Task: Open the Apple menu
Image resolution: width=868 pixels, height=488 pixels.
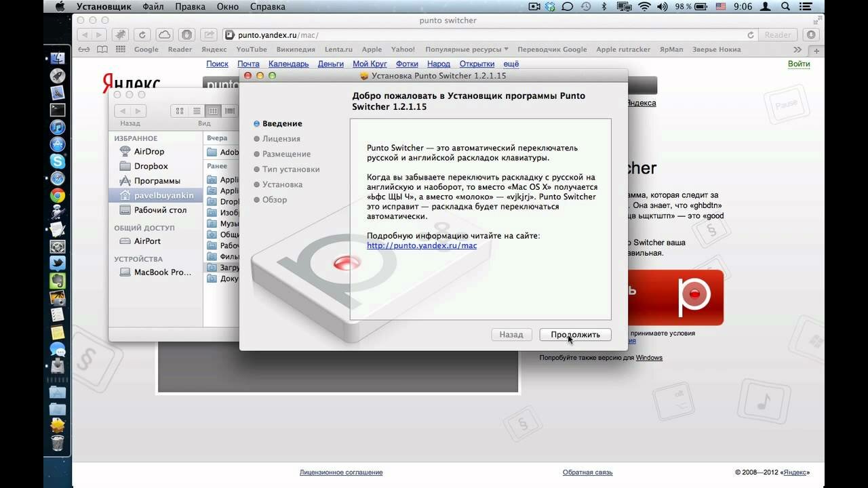Action: click(x=59, y=7)
